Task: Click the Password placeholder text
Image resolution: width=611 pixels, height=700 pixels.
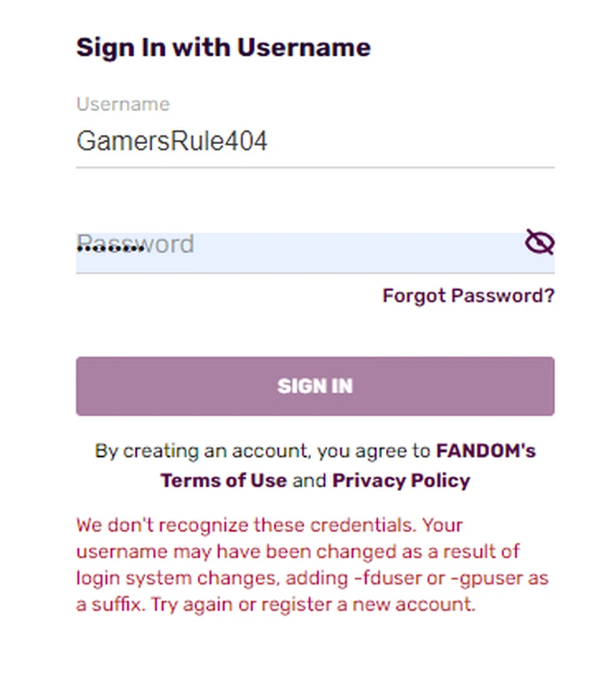Action: tap(134, 244)
